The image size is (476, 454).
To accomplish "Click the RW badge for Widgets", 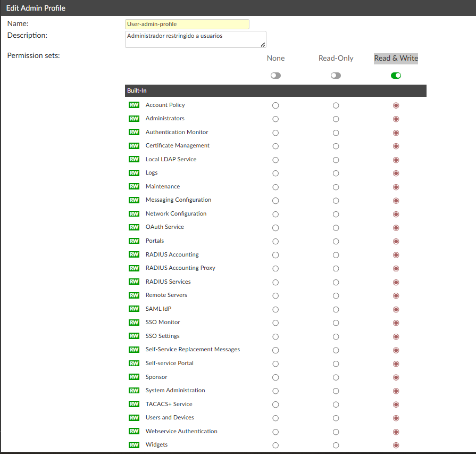I will 134,444.
